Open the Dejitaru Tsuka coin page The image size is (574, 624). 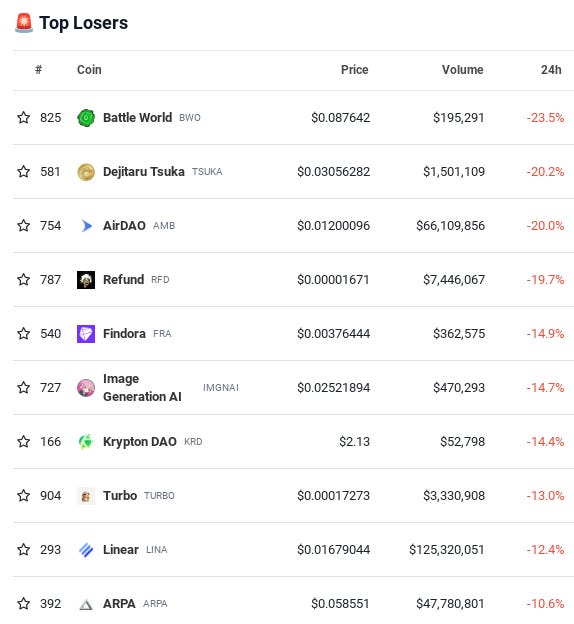(144, 172)
